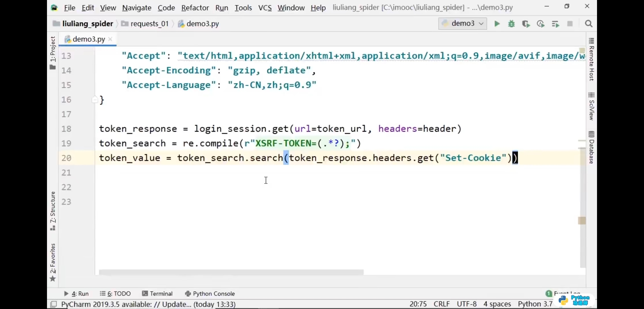Click the Profile run icon
644x309 pixels.
pyautogui.click(x=541, y=24)
